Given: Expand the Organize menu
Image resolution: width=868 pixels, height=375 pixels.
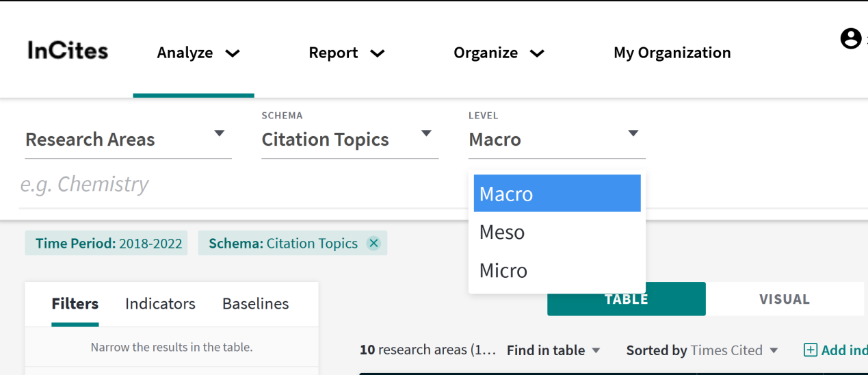Looking at the screenshot, I should tap(499, 53).
